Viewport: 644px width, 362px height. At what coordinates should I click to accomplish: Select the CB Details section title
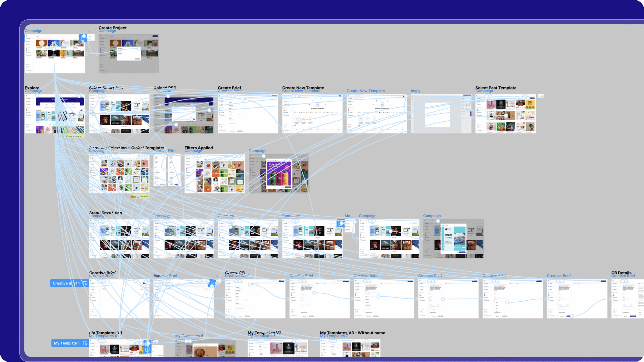tap(621, 273)
